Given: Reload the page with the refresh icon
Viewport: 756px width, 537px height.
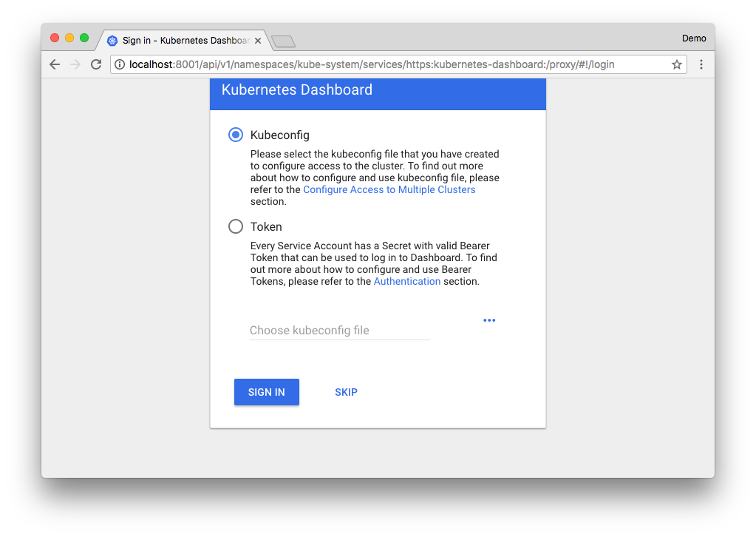Looking at the screenshot, I should 96,64.
